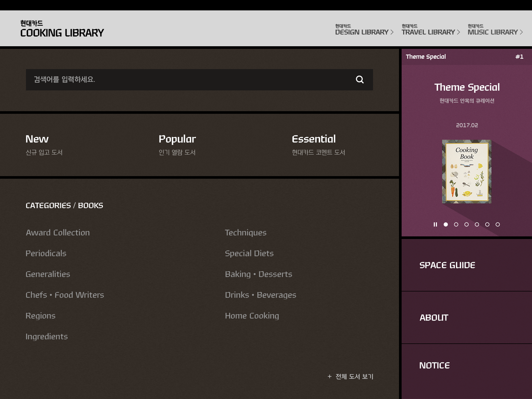Select the second slide indicator dot
This screenshot has width=532, height=399.
point(456,224)
